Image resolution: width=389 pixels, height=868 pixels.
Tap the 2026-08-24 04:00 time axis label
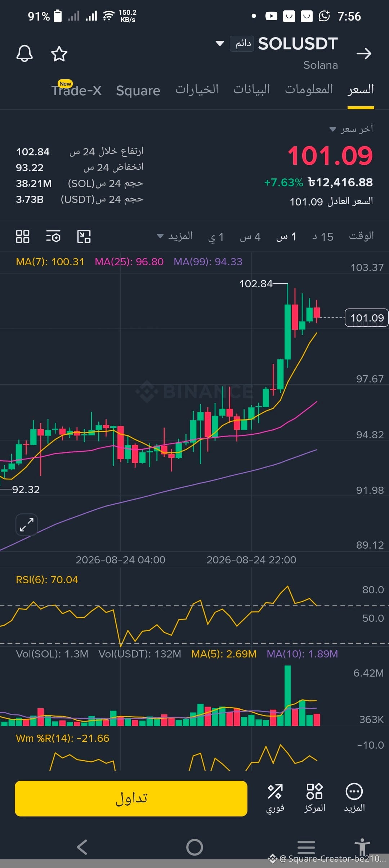[121, 560]
